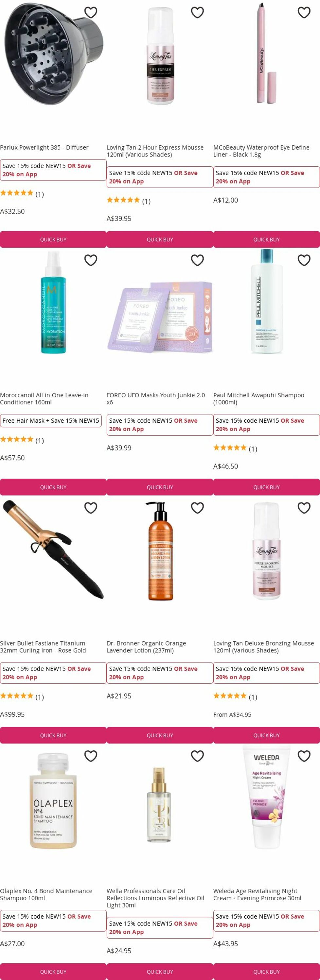View the Silver Bullet curling iron image
This screenshot has height=980, width=320.
[x=53, y=550]
